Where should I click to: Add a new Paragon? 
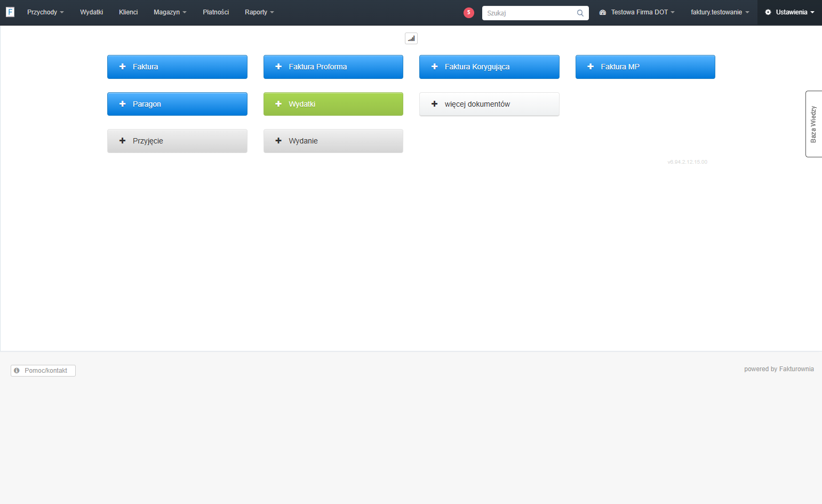(177, 104)
